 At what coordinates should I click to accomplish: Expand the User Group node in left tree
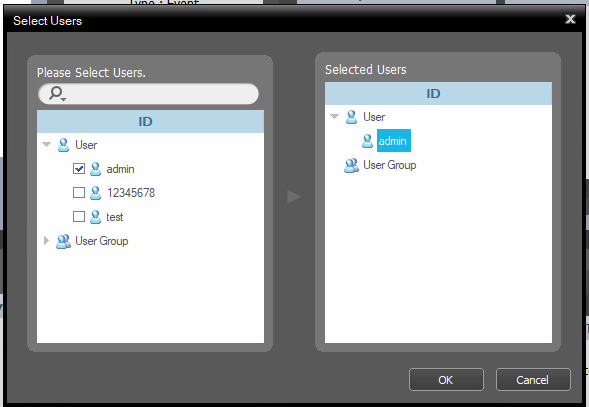(46, 241)
